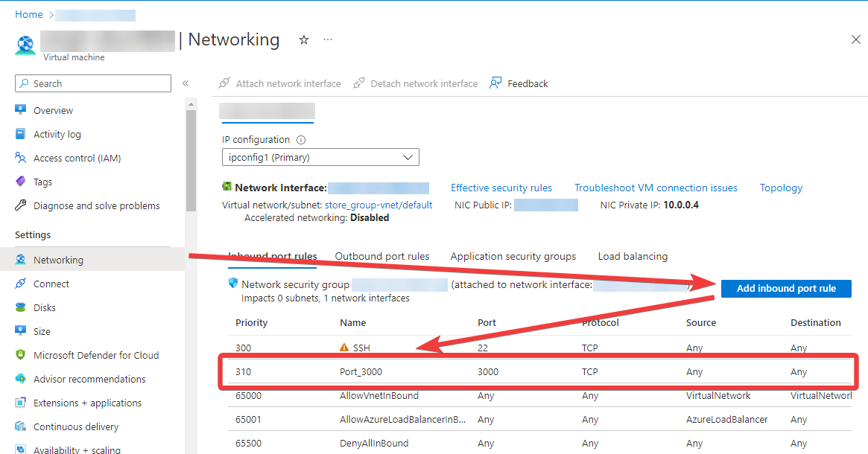The image size is (868, 454).
Task: Click the IP configuration info icon
Action: [x=301, y=140]
